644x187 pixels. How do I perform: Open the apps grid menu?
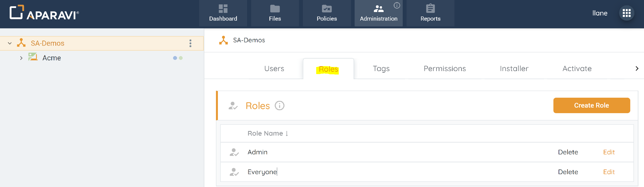(626, 13)
